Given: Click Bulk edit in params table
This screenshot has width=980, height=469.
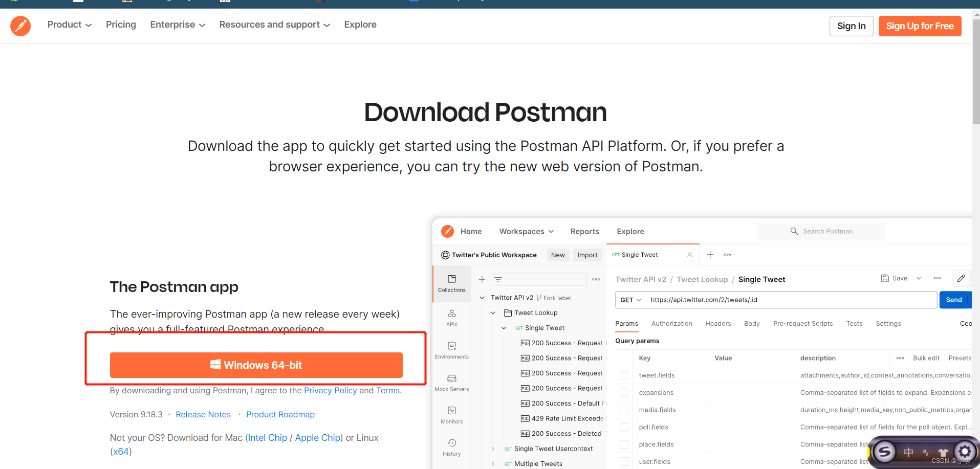Looking at the screenshot, I should [926, 358].
